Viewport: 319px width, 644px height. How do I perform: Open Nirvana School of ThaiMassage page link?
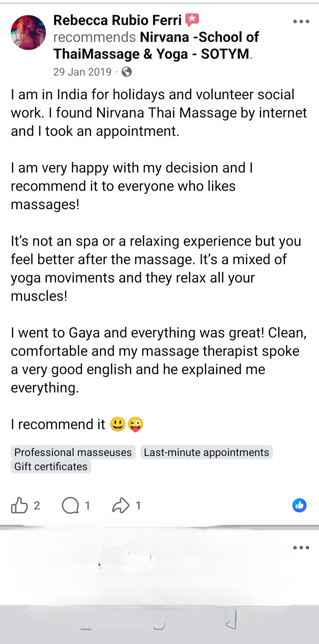click(x=156, y=46)
